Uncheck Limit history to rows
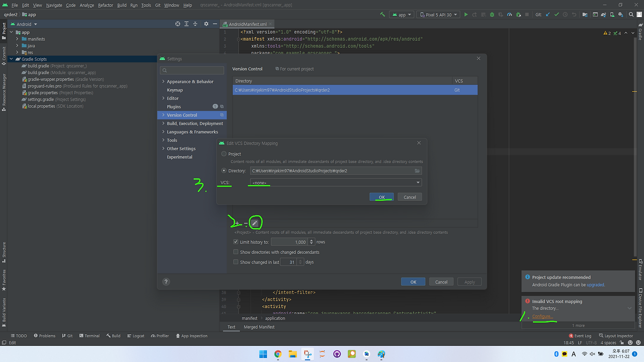Screen dimensions: 644x362 click(235, 242)
